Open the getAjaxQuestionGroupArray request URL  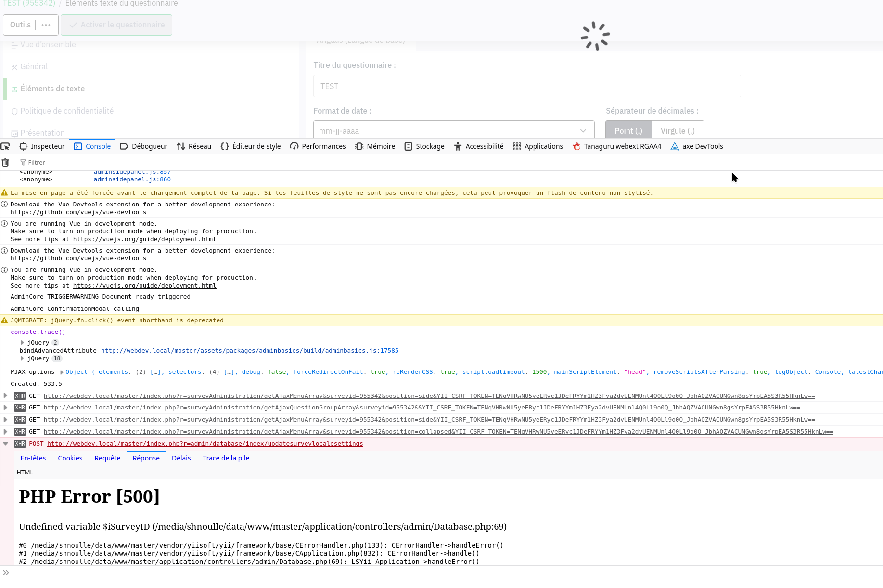coord(422,408)
